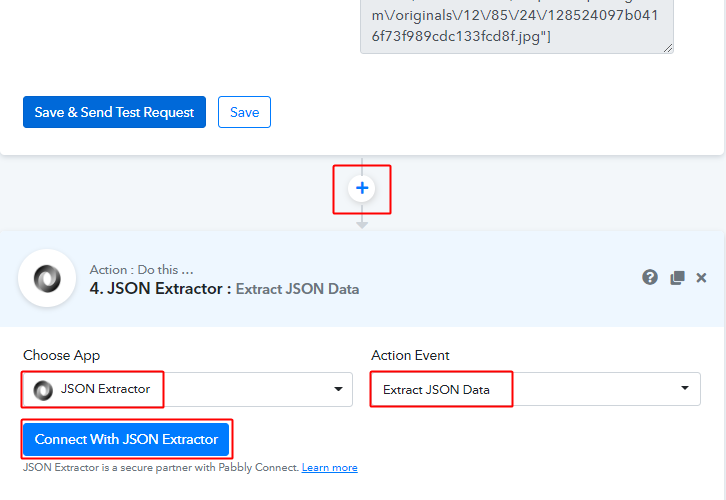Click the outlined Save button
The image size is (726, 500).
pyautogui.click(x=244, y=112)
